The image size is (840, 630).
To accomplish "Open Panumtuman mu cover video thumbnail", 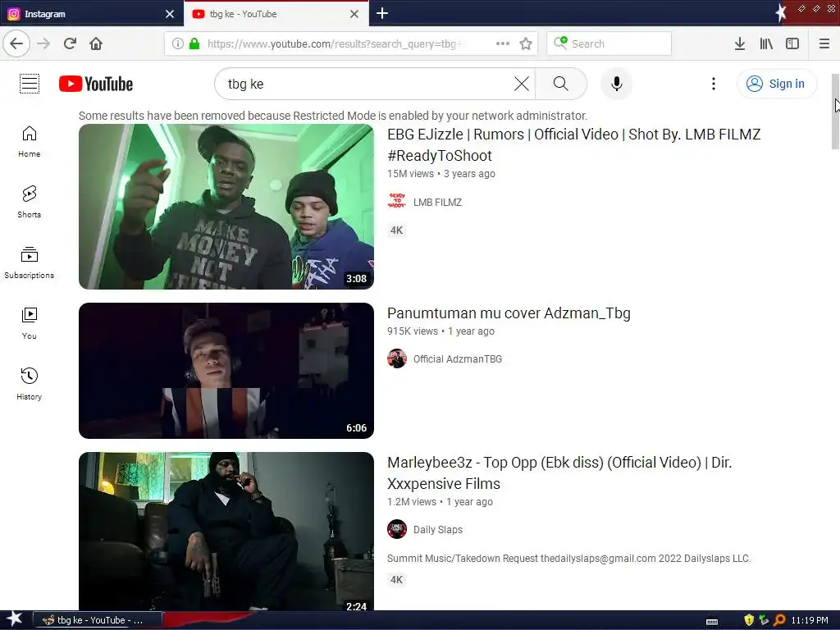I will click(x=226, y=371).
